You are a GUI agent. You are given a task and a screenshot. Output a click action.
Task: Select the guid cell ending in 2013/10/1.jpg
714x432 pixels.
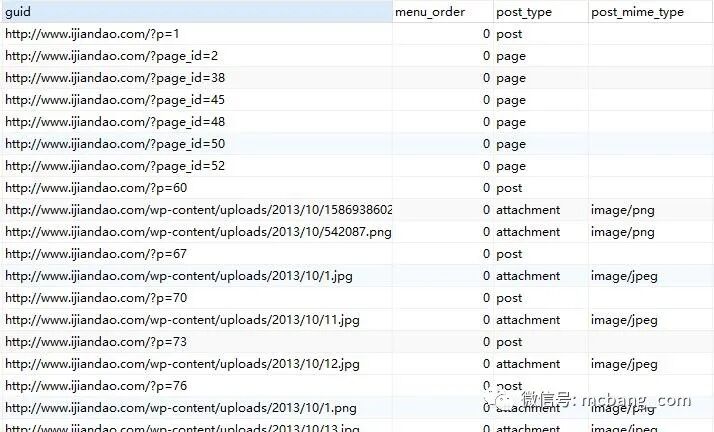click(x=197, y=276)
